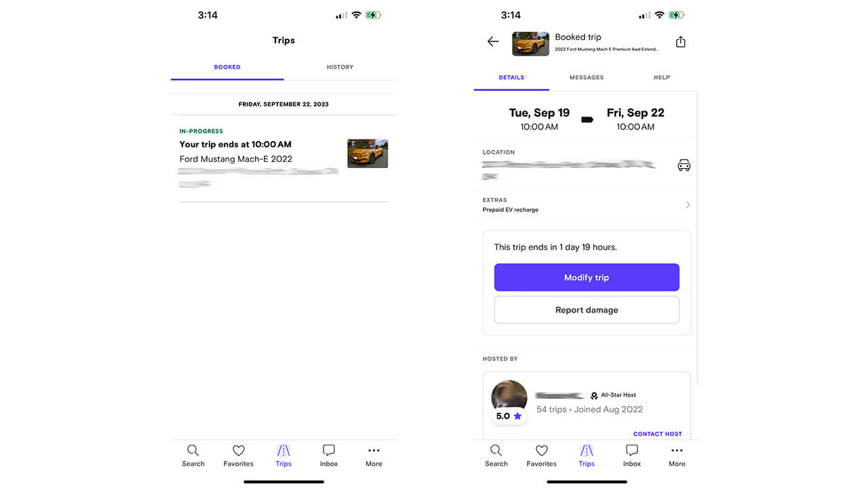Open Inbox in right screen's bottom bar

pyautogui.click(x=632, y=455)
